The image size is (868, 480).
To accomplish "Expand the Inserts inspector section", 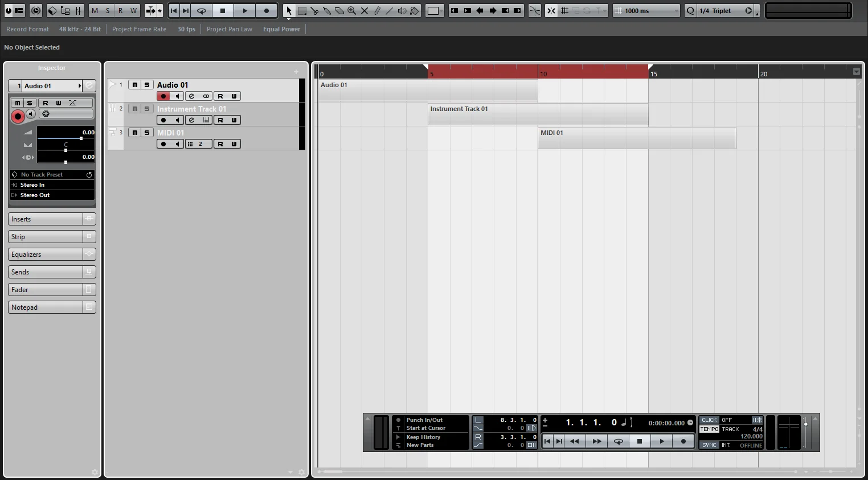I will (x=52, y=219).
